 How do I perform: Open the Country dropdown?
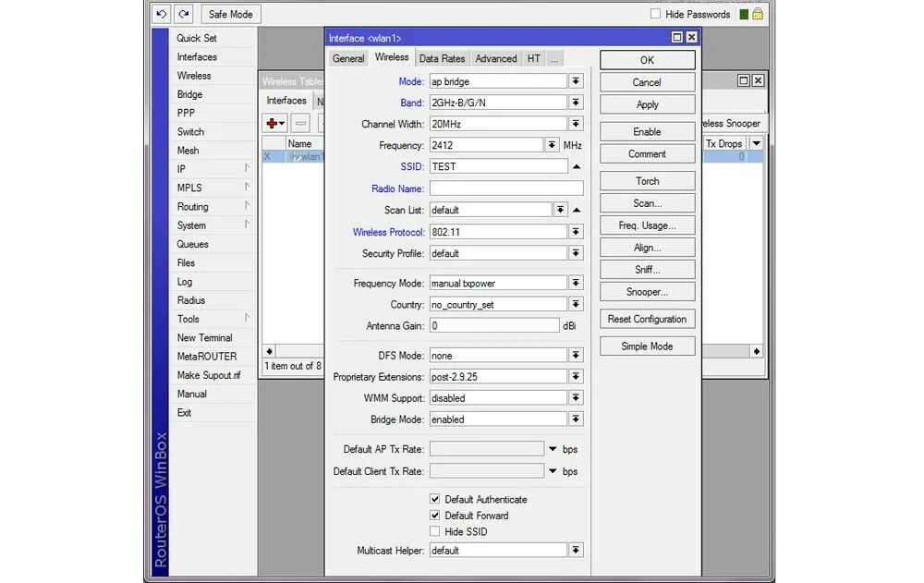tap(576, 304)
